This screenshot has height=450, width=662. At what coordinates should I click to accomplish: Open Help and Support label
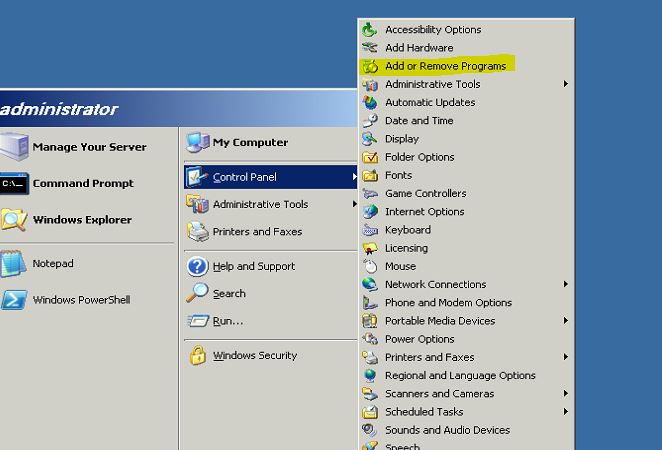(x=254, y=266)
